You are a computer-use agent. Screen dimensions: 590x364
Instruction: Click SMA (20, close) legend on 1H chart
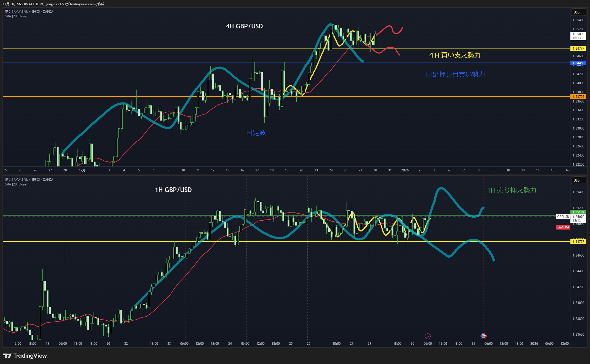pyautogui.click(x=16, y=184)
